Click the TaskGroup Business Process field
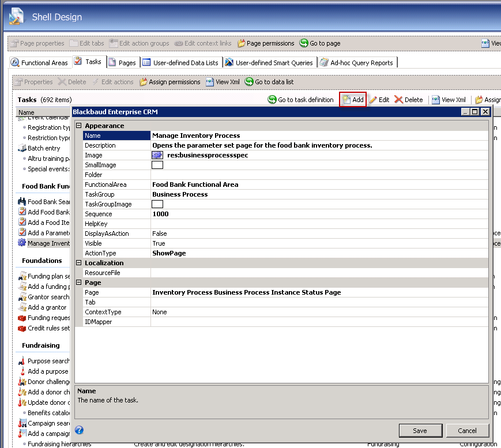501x448 pixels. [319, 194]
